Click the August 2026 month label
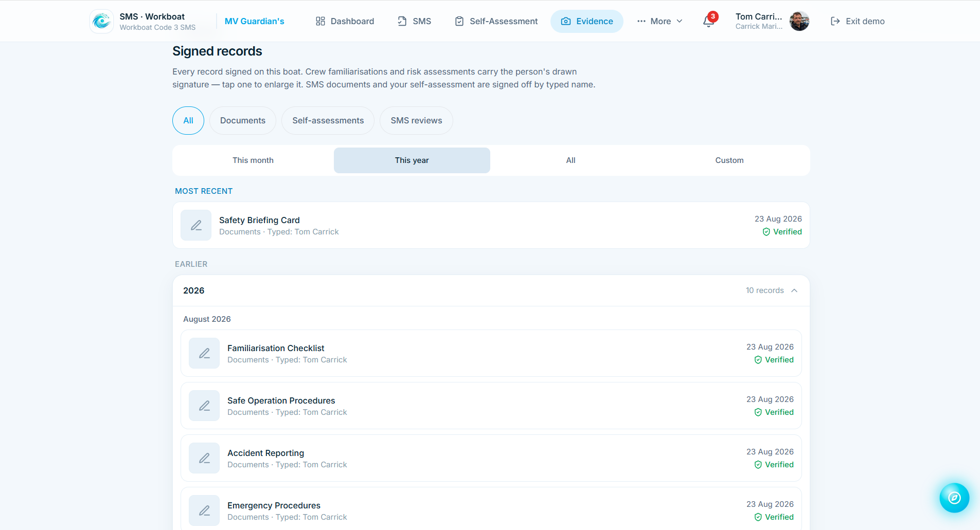This screenshot has width=980, height=530. (x=207, y=319)
